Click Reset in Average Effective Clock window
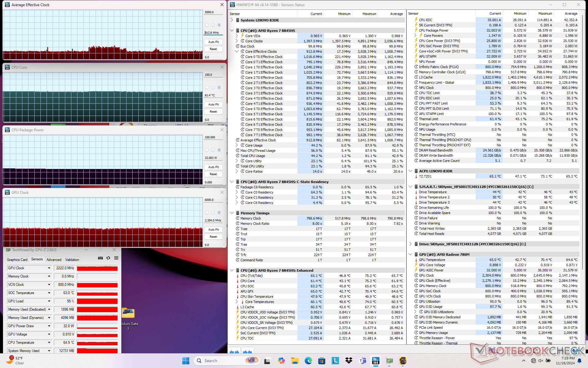Screen dimensions: 588x368 (x=213, y=49)
